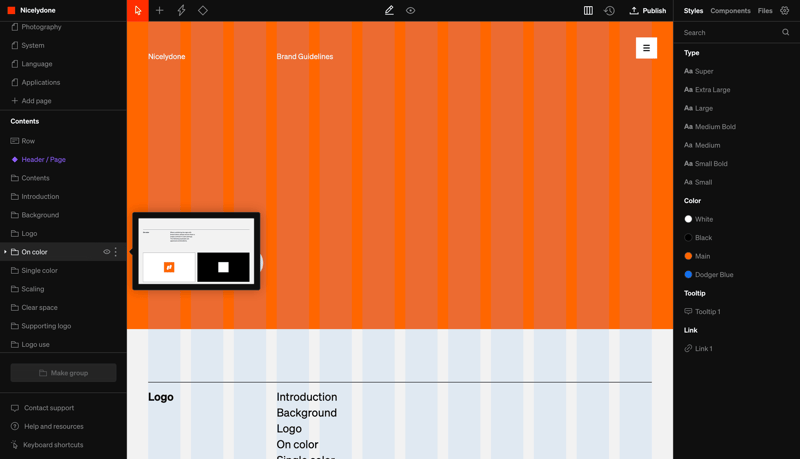Select the Medium type style
This screenshot has height=459, width=800.
[x=702, y=145]
